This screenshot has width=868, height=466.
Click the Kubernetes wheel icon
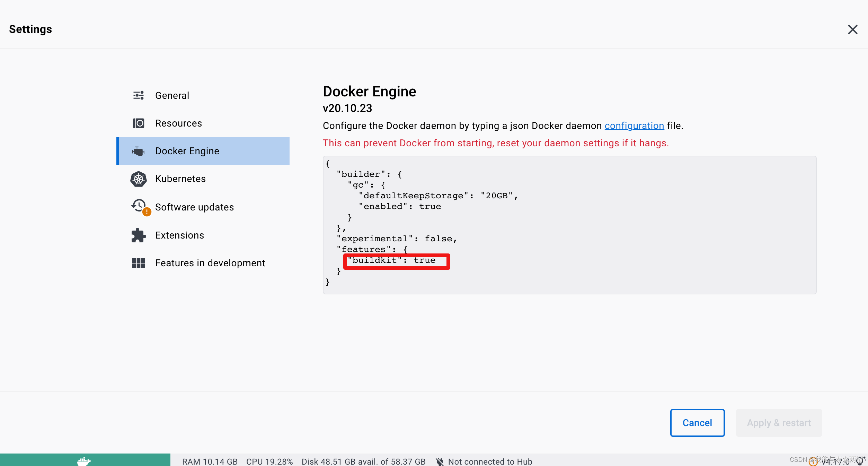click(139, 179)
